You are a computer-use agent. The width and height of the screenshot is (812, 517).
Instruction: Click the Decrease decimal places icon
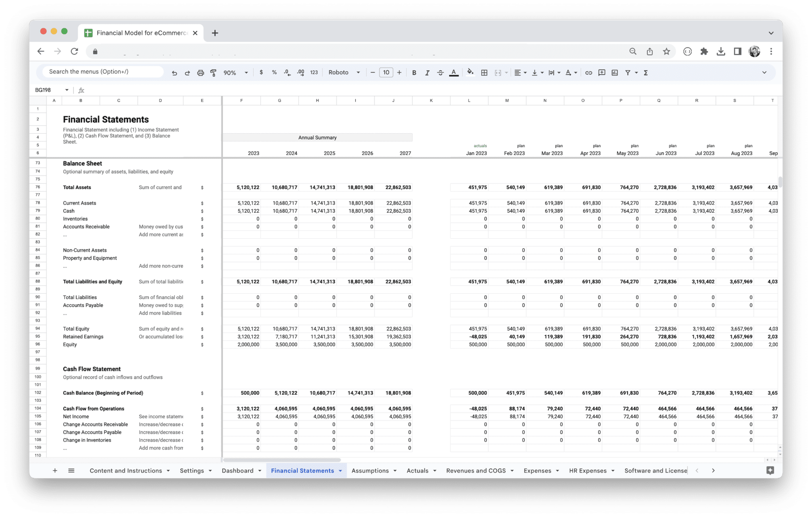point(286,73)
